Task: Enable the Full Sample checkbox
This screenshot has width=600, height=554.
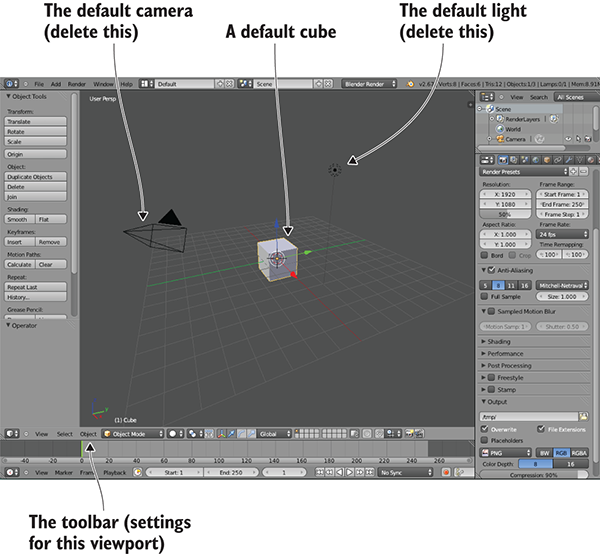Action: [x=484, y=297]
